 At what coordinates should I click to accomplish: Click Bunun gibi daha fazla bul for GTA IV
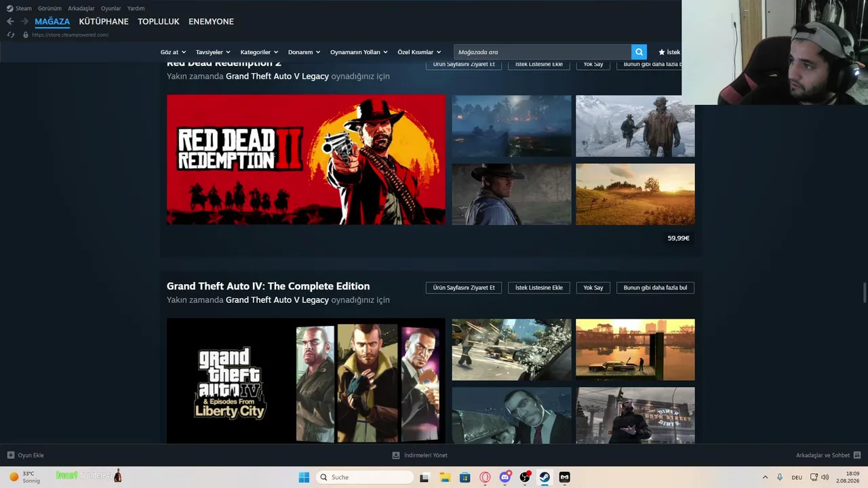[655, 287]
